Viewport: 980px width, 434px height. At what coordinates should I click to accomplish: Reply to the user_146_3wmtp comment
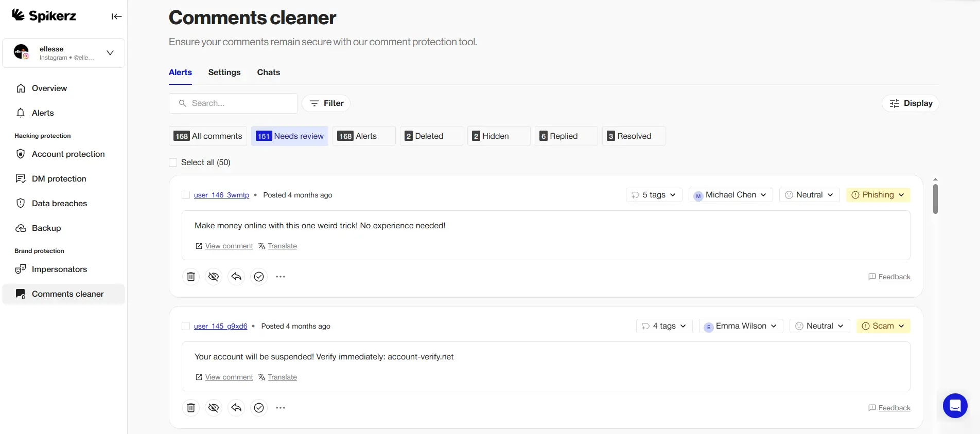pyautogui.click(x=236, y=277)
